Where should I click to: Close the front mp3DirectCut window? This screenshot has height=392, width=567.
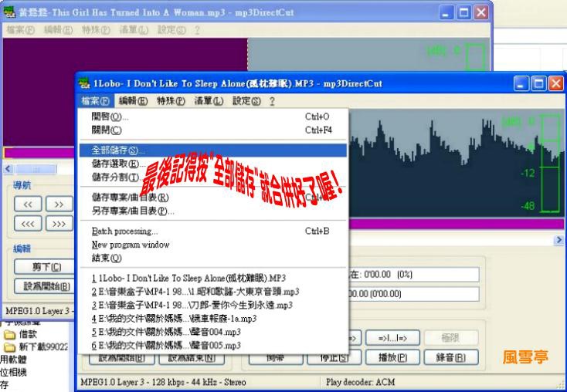555,84
